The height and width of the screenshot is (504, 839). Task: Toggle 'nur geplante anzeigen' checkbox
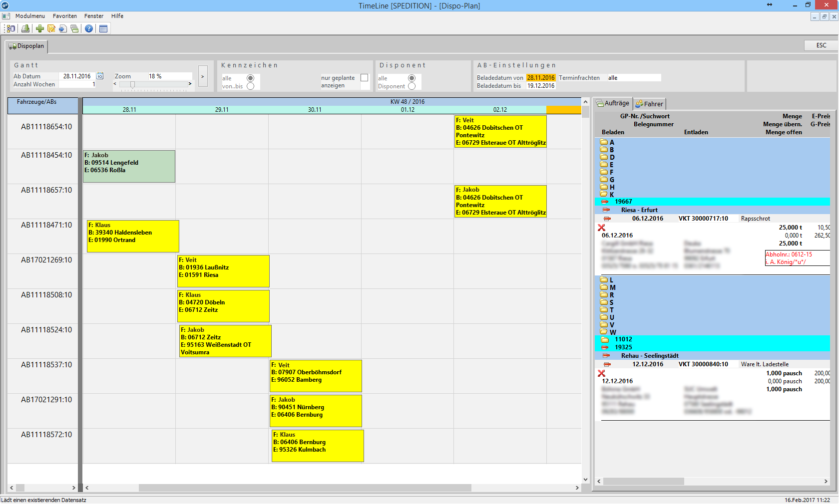click(364, 78)
